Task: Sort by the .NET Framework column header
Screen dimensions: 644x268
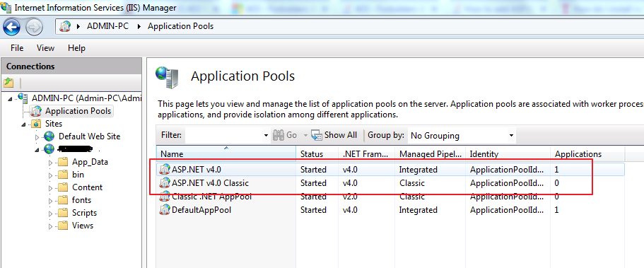Action: (x=367, y=154)
